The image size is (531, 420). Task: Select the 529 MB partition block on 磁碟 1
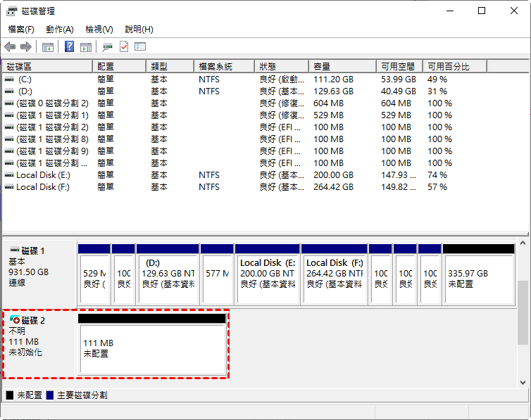94,274
